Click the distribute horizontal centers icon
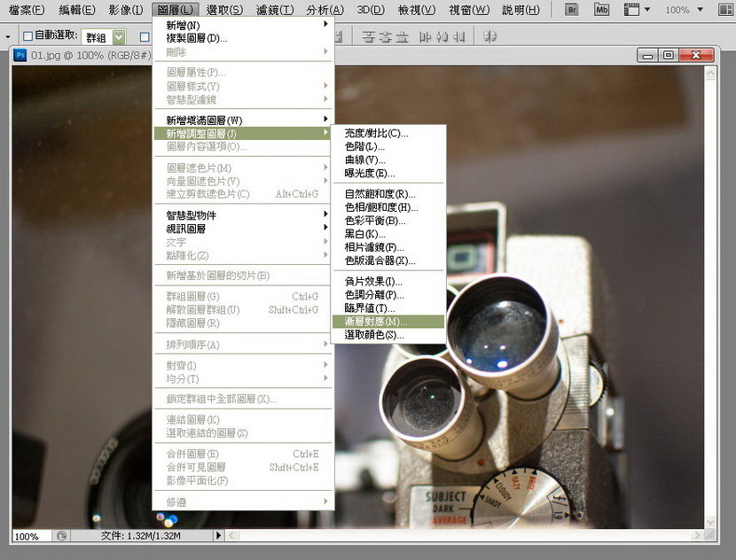This screenshot has height=560, width=736. [x=439, y=36]
